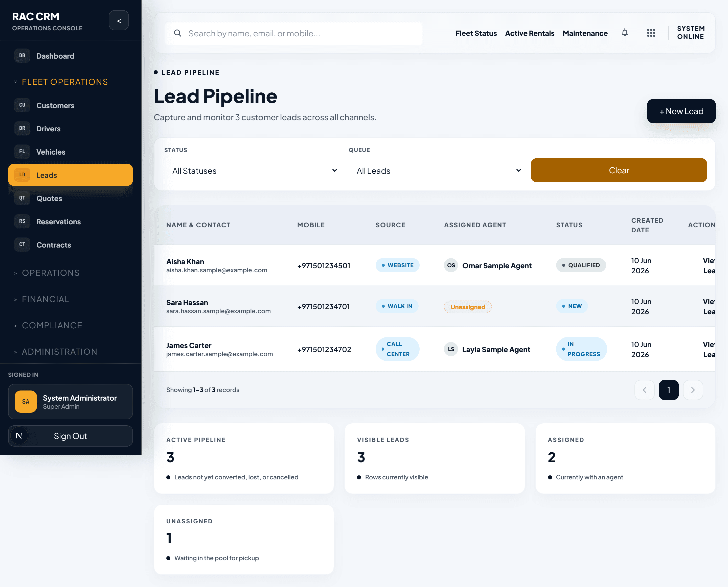This screenshot has width=728, height=587.
Task: Focus the name, email, mobile search field
Action: pyautogui.click(x=294, y=33)
